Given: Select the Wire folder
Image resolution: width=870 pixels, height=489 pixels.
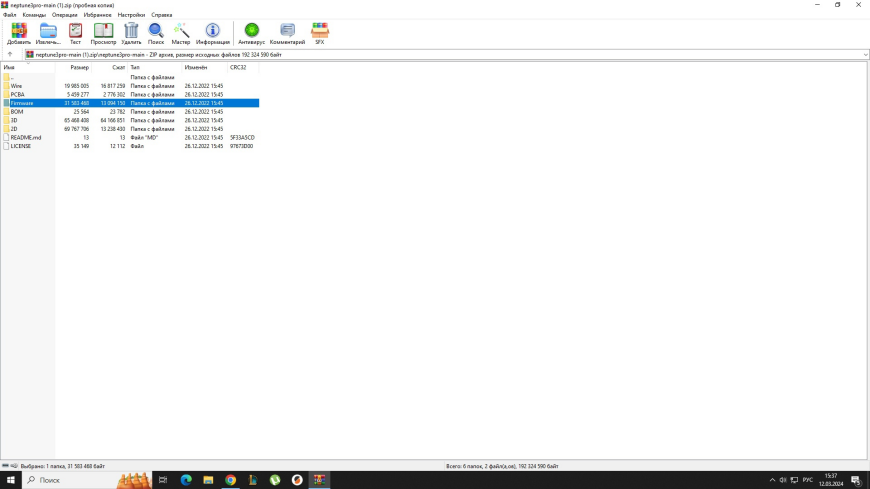Looking at the screenshot, I should tap(130, 86).
